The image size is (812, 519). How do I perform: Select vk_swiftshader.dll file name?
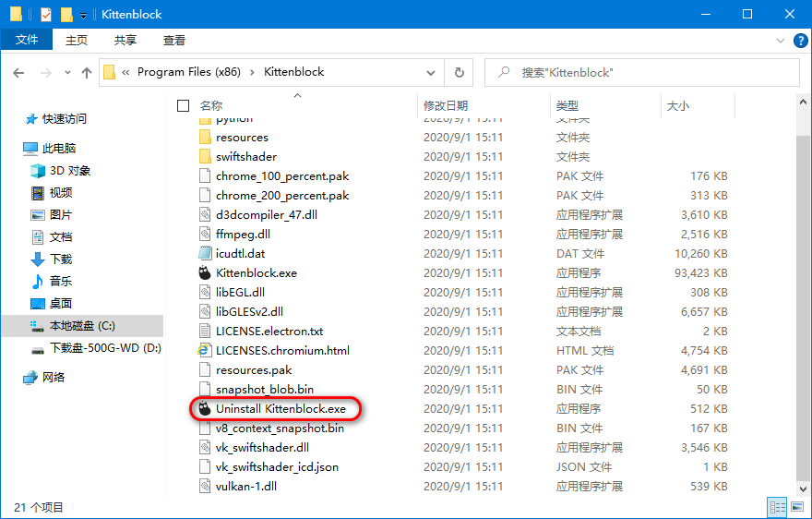pyautogui.click(x=262, y=448)
